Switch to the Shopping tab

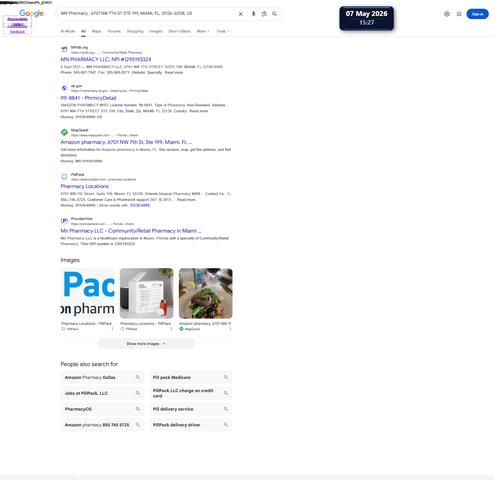[135, 31]
